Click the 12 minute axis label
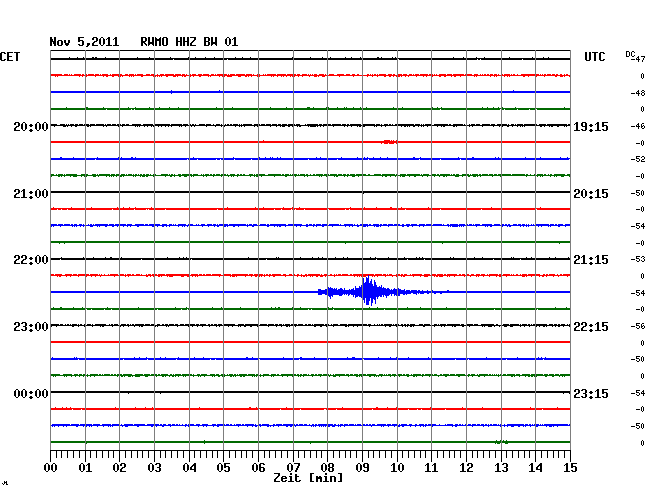Screen dimensions: 650x494 point(466,467)
